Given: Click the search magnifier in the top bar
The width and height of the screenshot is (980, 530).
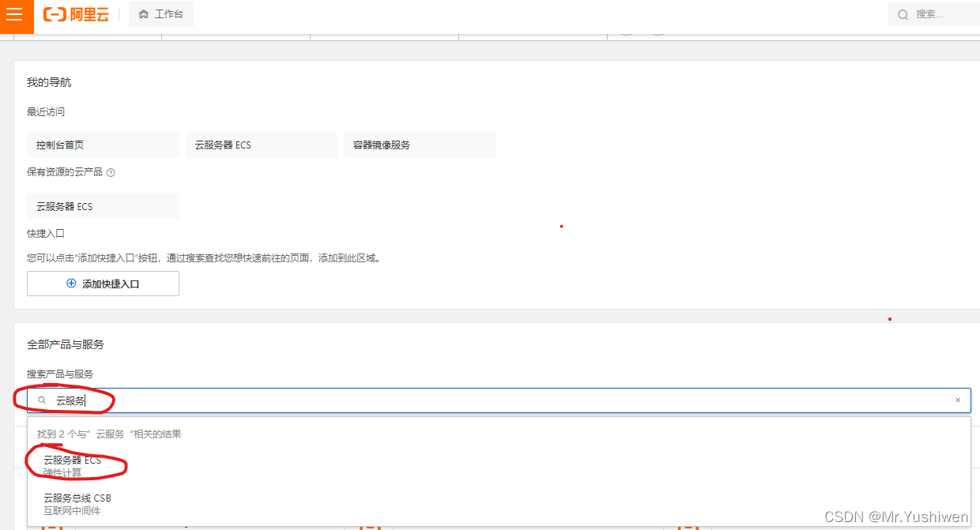Looking at the screenshot, I should click(x=903, y=14).
